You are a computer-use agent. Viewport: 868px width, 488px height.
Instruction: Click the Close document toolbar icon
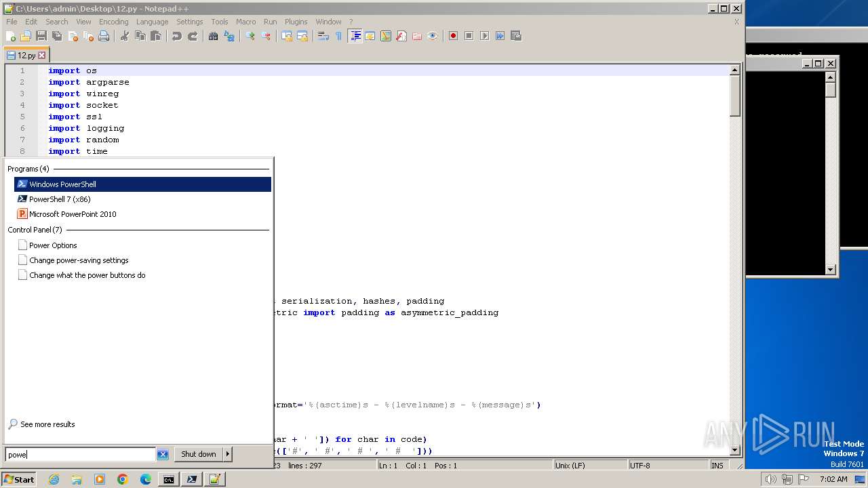(73, 36)
